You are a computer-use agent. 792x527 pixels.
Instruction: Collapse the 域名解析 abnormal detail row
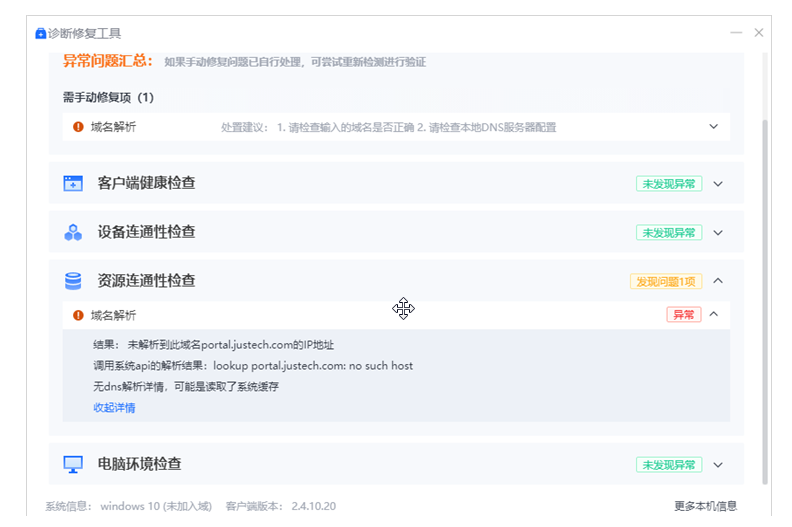click(714, 315)
